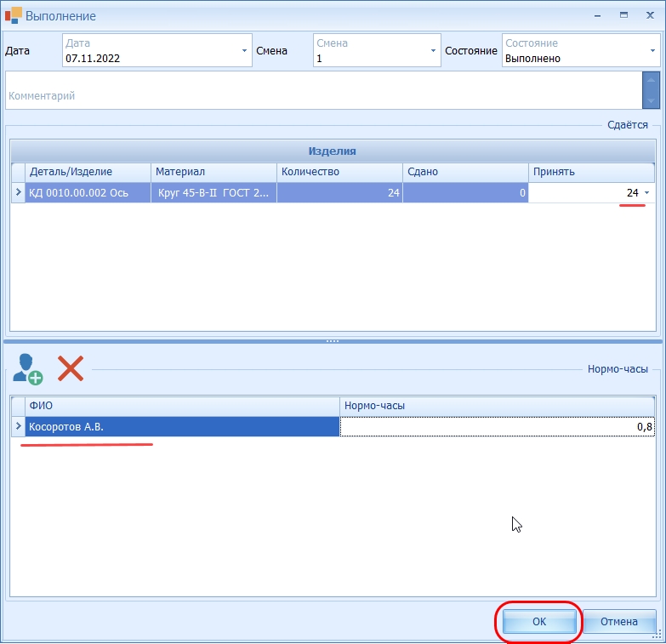
Task: Close the Выполнение window
Action: (x=650, y=15)
